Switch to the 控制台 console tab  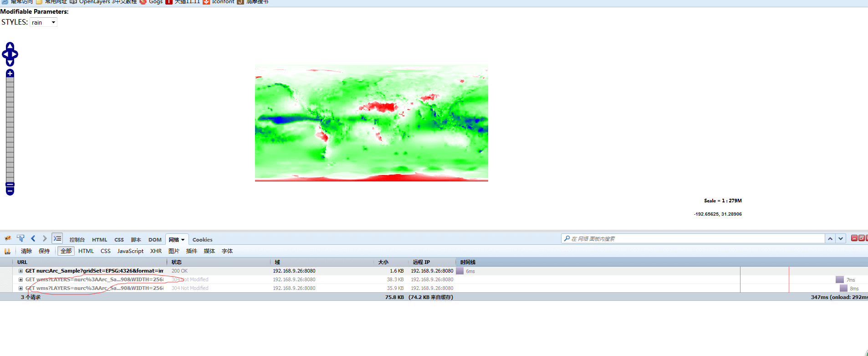click(x=77, y=240)
